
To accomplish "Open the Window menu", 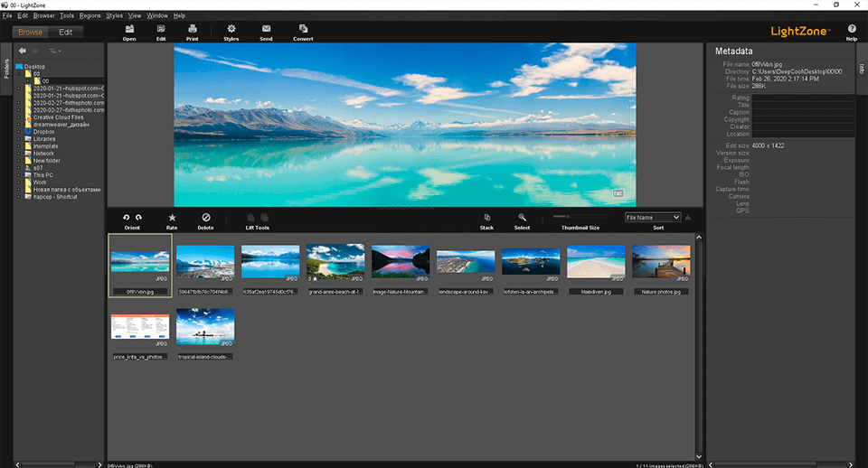I will pyautogui.click(x=157, y=15).
